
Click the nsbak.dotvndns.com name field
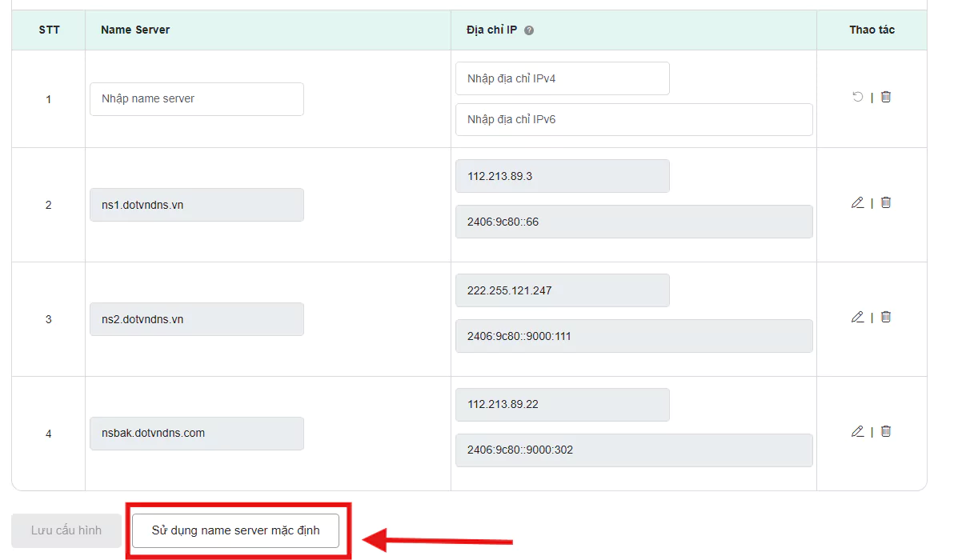pos(196,434)
